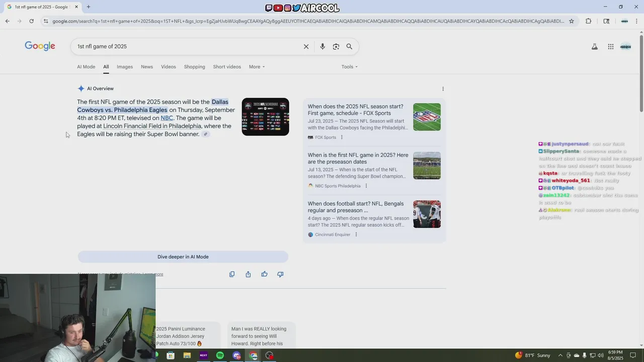Open options for NBC Sports Philadelphia source
Viewport: 644px width, 362px height.
pyautogui.click(x=366, y=186)
